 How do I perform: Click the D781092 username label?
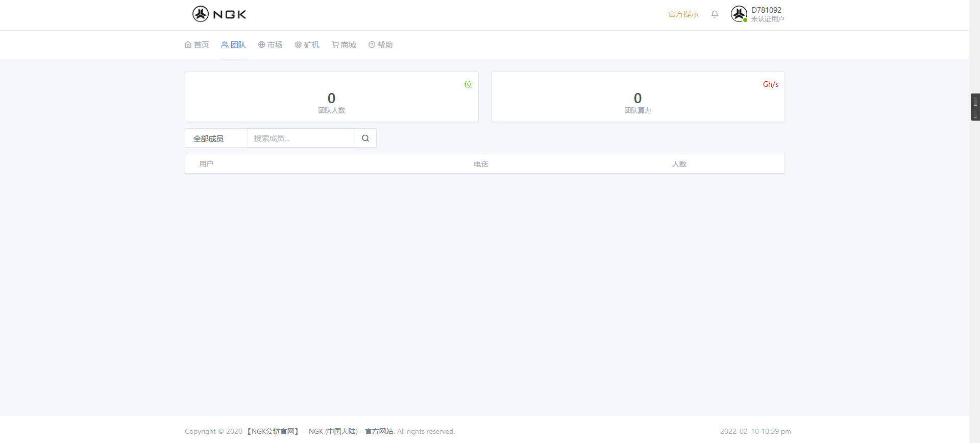(x=766, y=10)
